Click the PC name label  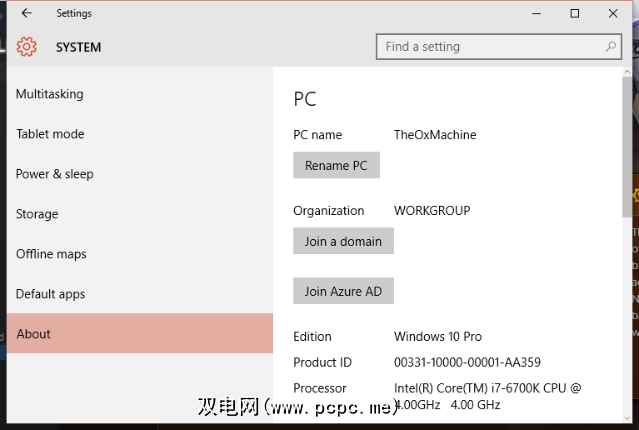point(317,135)
